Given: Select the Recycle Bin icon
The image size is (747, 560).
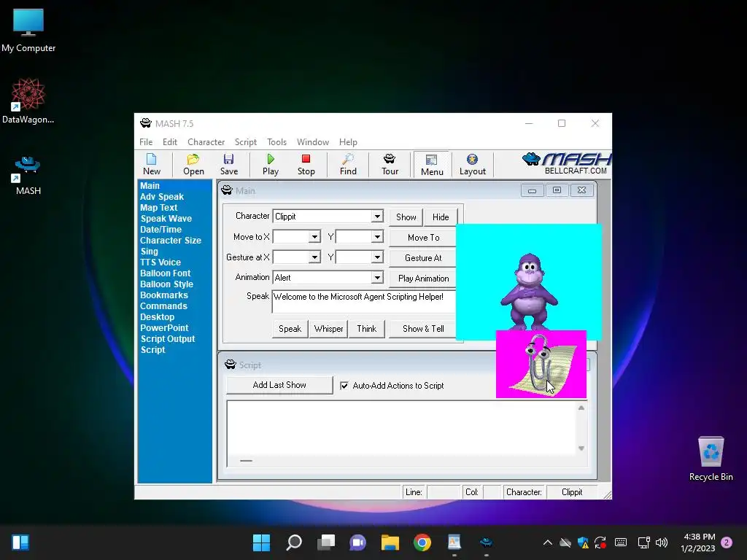Looking at the screenshot, I should coord(711,459).
